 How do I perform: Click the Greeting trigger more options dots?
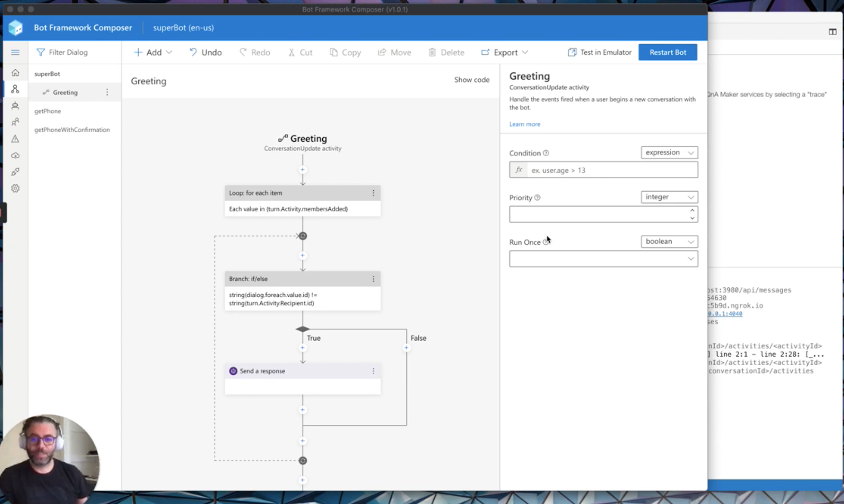[x=107, y=92]
